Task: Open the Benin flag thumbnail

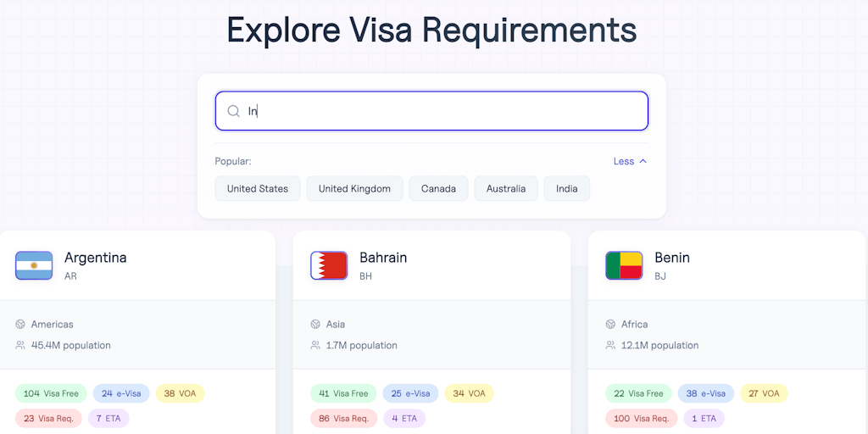Action: [624, 265]
